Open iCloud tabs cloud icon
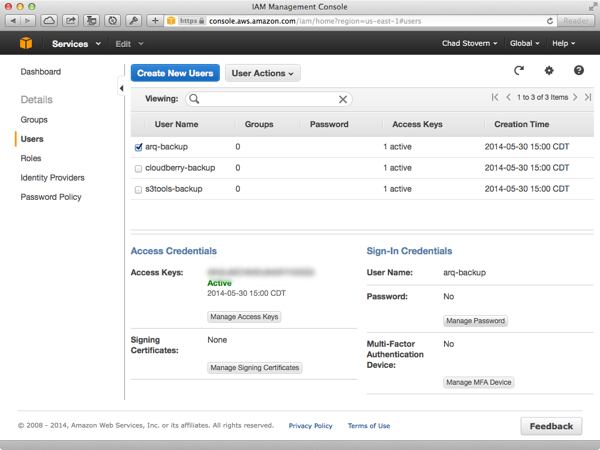Image resolution: width=600 pixels, height=450 pixels. coord(49,21)
